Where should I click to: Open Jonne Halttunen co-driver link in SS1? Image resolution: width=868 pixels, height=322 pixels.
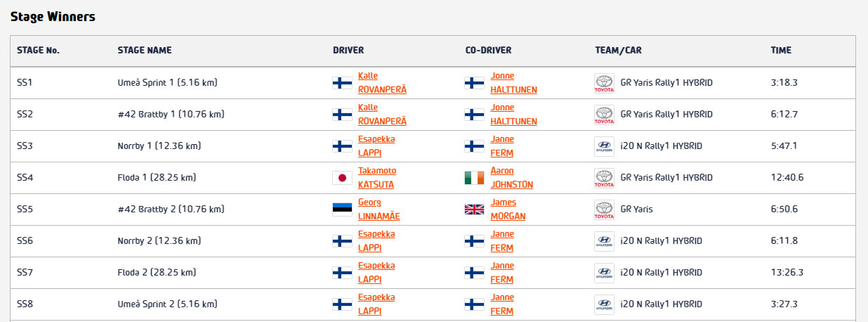(x=515, y=83)
